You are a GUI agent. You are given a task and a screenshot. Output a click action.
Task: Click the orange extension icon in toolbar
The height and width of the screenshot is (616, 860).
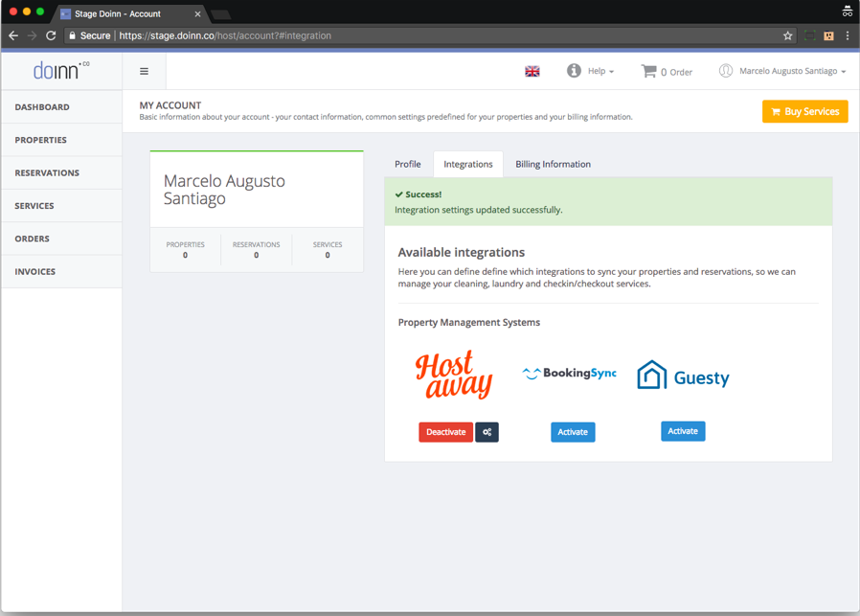click(x=828, y=35)
